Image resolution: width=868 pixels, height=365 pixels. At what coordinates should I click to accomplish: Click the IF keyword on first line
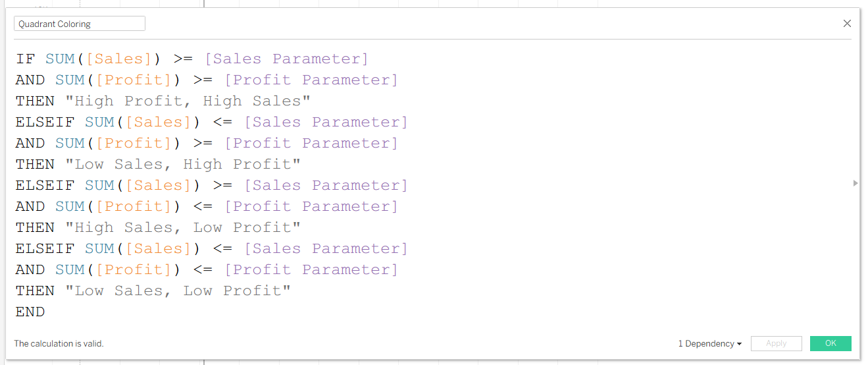point(25,59)
